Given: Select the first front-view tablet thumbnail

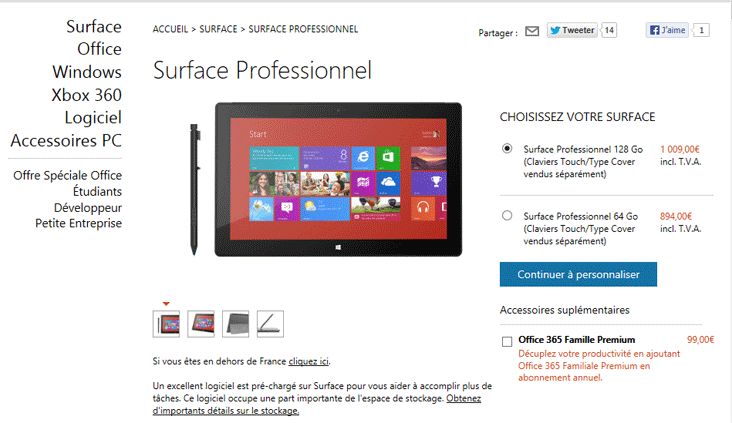Looking at the screenshot, I should tap(166, 324).
